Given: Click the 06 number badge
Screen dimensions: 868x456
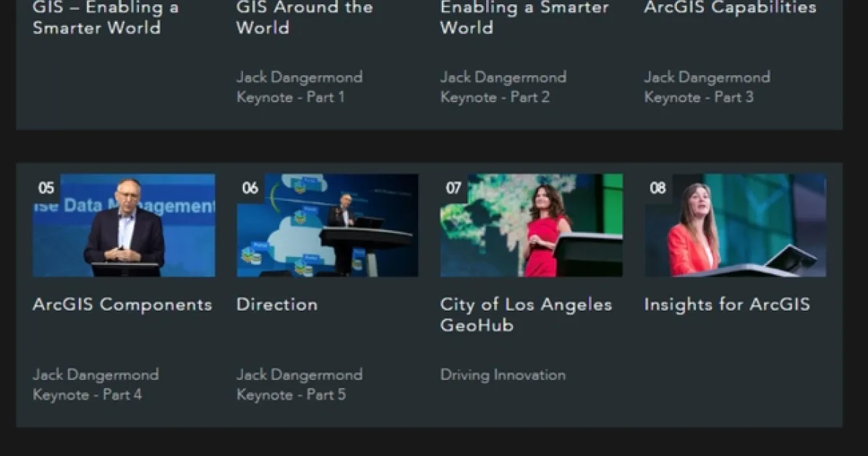Looking at the screenshot, I should click(250, 188).
